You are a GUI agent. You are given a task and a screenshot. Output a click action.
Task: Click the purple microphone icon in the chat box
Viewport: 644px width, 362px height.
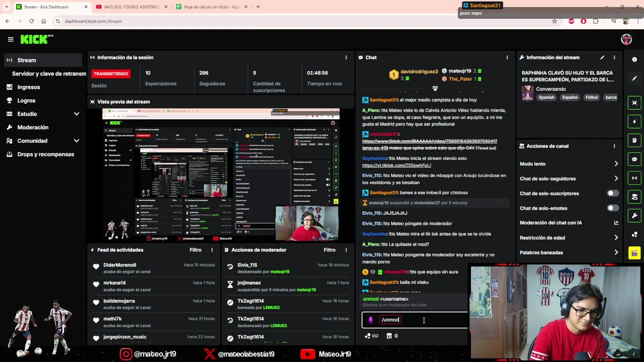click(x=371, y=320)
